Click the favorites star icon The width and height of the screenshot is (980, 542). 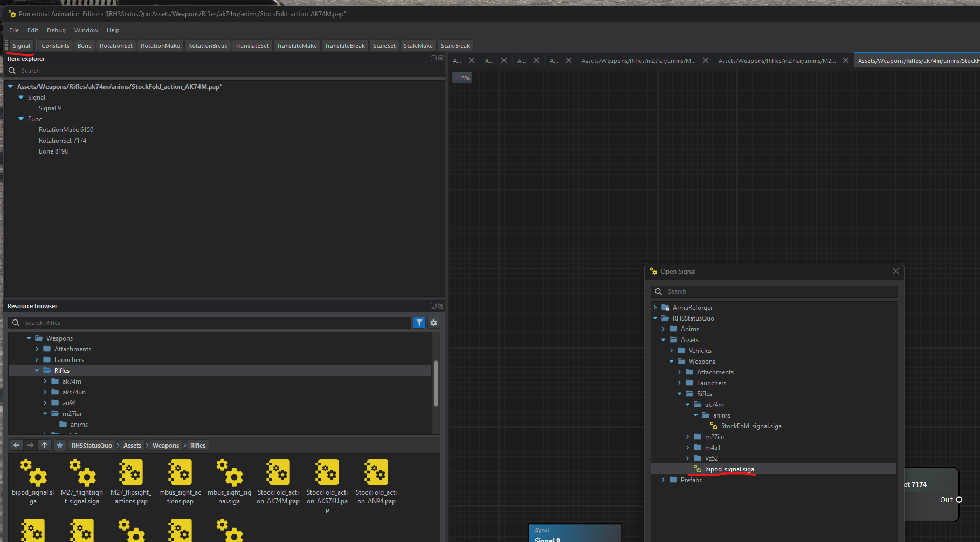[60, 445]
